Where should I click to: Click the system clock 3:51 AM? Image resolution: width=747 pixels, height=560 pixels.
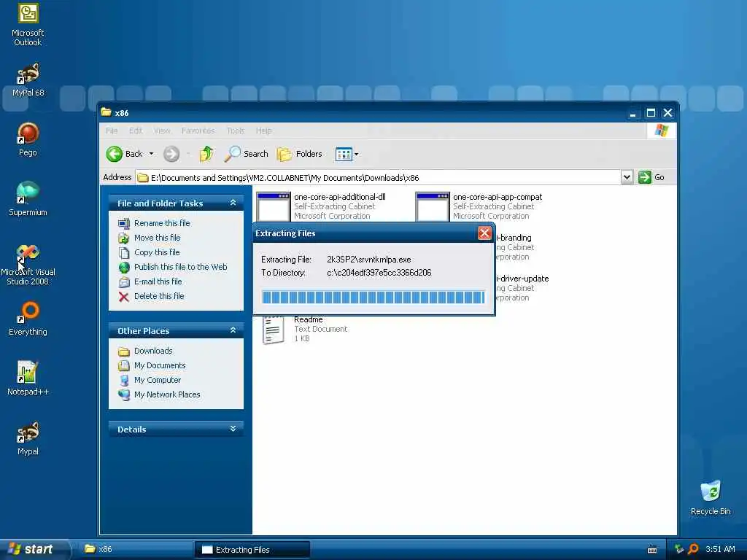[720, 549]
